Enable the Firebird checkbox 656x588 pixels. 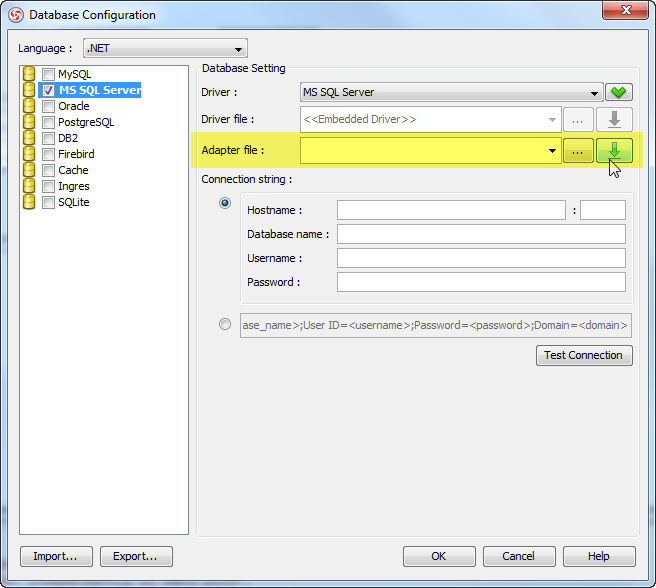48,154
